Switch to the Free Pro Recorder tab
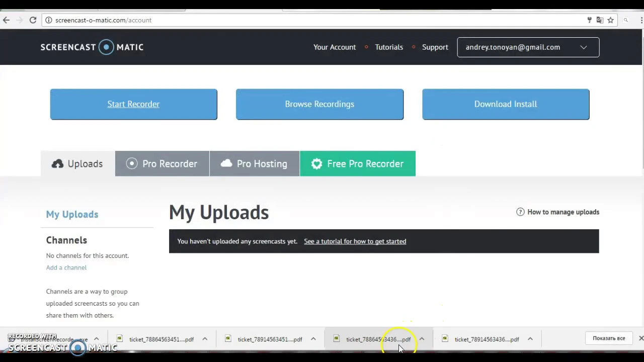The width and height of the screenshot is (644, 362). pyautogui.click(x=358, y=164)
